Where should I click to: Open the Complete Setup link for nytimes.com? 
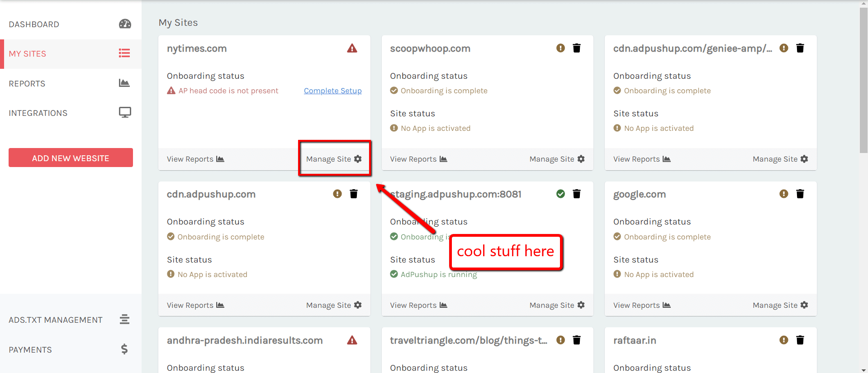332,91
